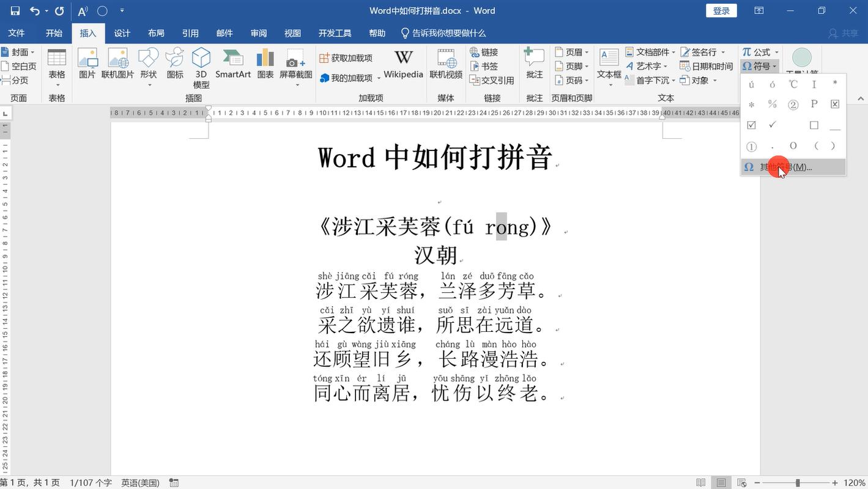Insert the right parenthesis symbol
The width and height of the screenshot is (868, 489).
point(833,146)
